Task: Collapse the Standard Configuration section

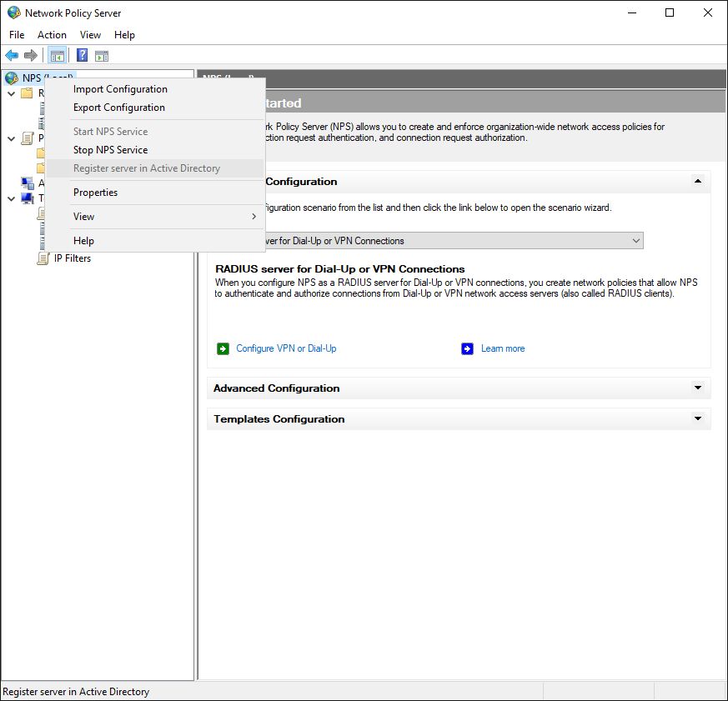Action: (x=698, y=181)
